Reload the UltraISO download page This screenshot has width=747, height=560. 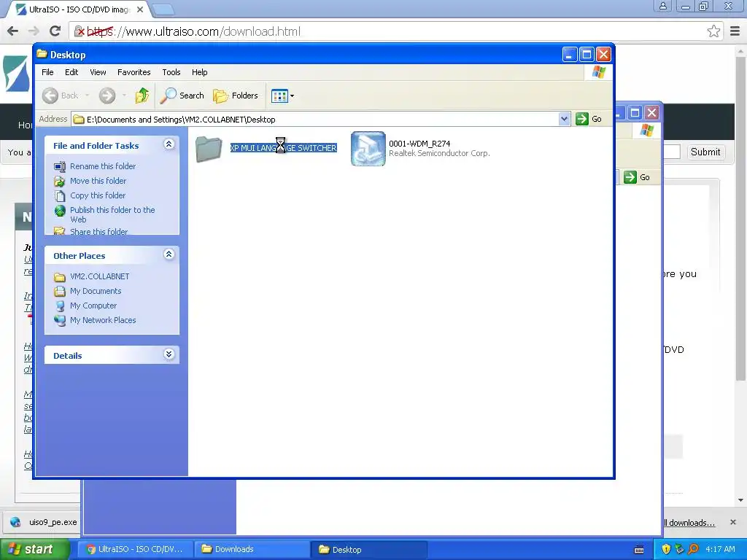(x=55, y=31)
